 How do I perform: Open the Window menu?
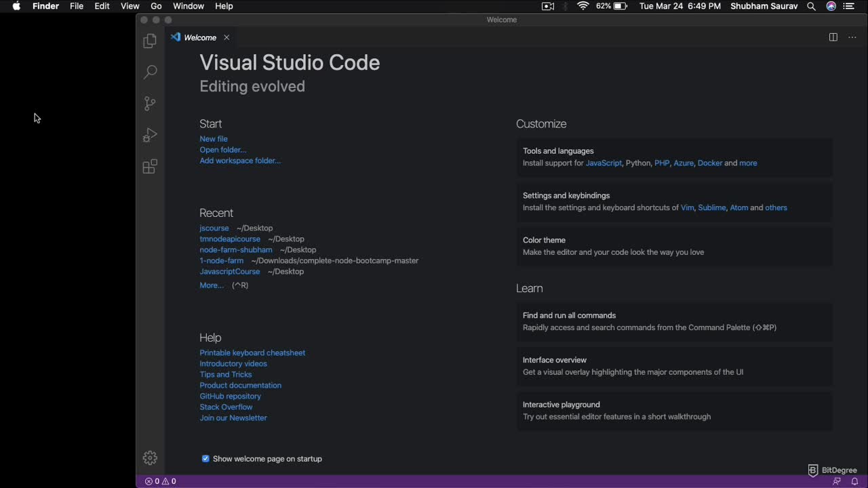[189, 6]
